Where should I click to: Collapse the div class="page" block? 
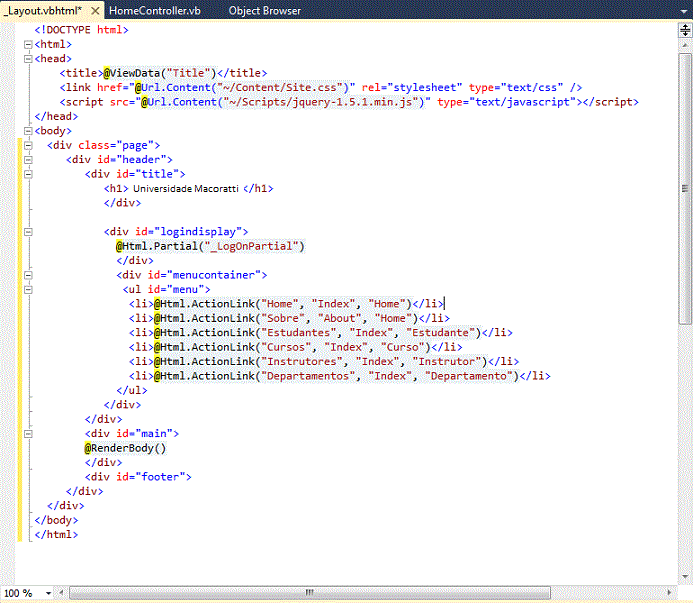click(x=28, y=145)
